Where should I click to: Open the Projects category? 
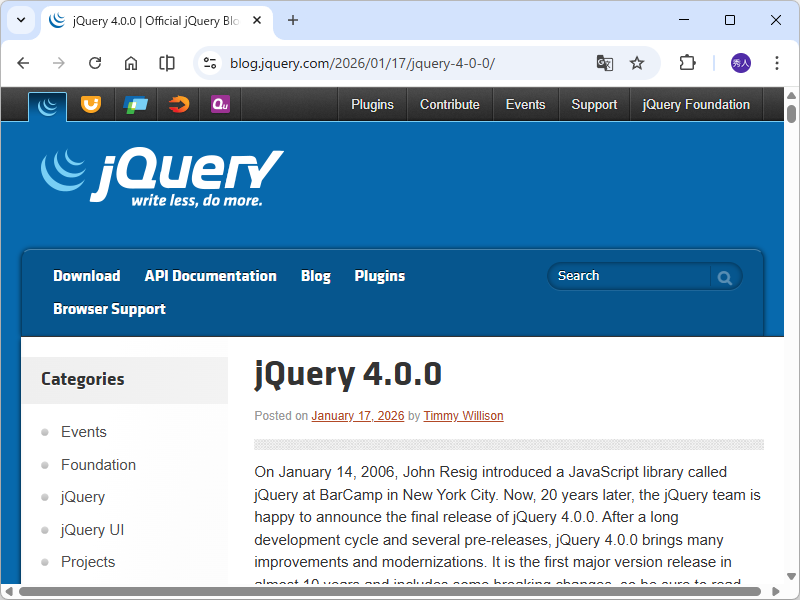click(88, 562)
